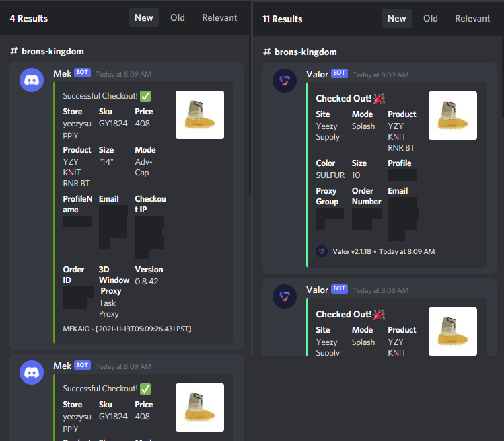Select the New tab in 11 Results panel
Image resolution: width=504 pixels, height=441 pixels.
(396, 18)
